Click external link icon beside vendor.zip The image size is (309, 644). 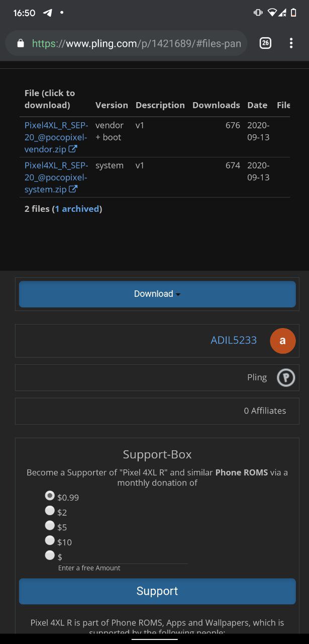[73, 149]
